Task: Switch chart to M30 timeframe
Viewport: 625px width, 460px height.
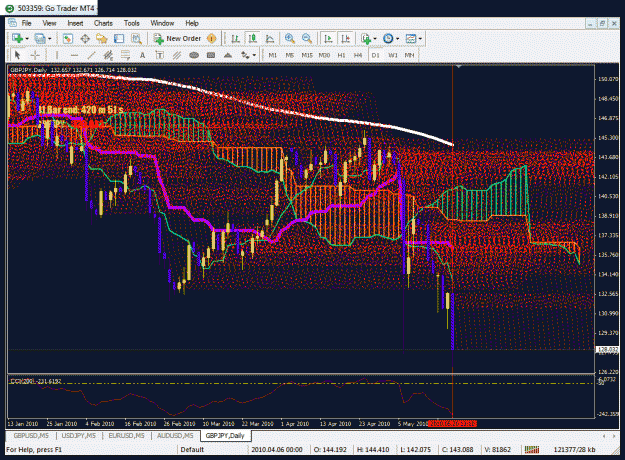Action: pos(324,55)
